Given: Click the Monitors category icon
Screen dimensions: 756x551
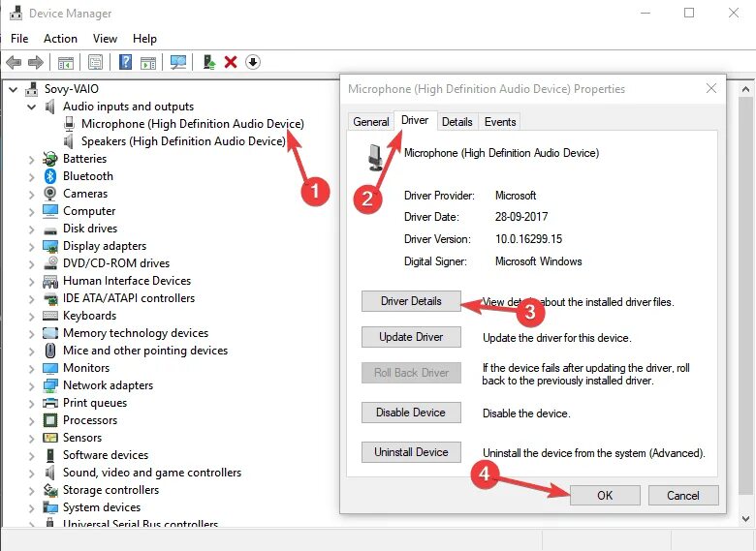Looking at the screenshot, I should pyautogui.click(x=50, y=368).
